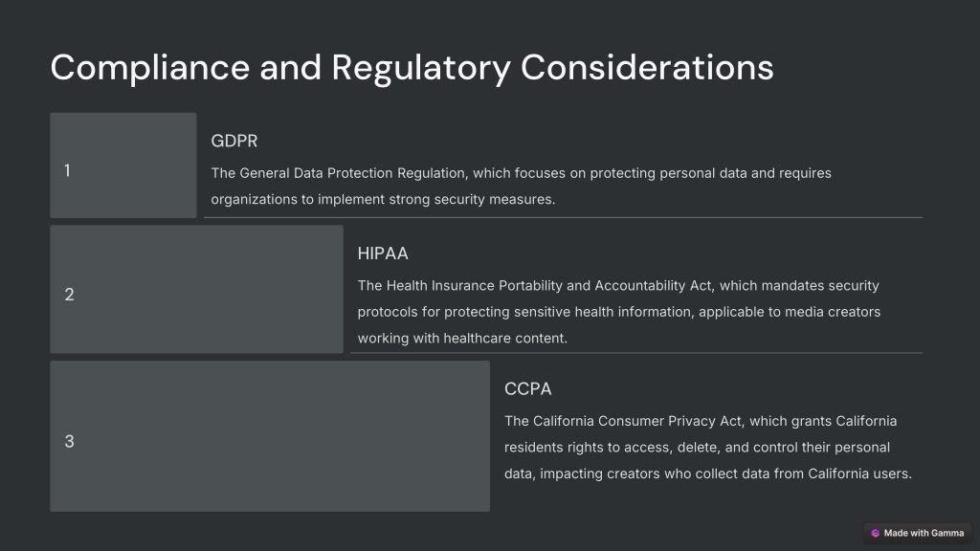Select the slide title Compliance and Regulatory Considerations
The image size is (980, 551).
point(412,68)
